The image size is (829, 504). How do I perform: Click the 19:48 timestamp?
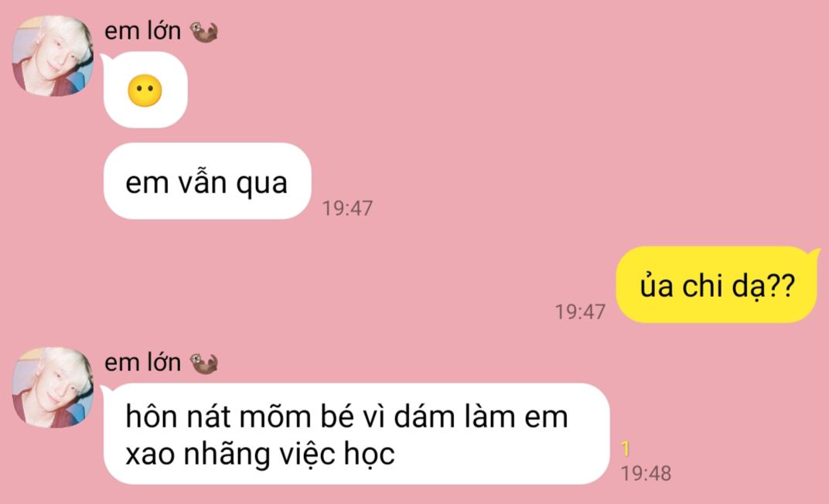646,473
